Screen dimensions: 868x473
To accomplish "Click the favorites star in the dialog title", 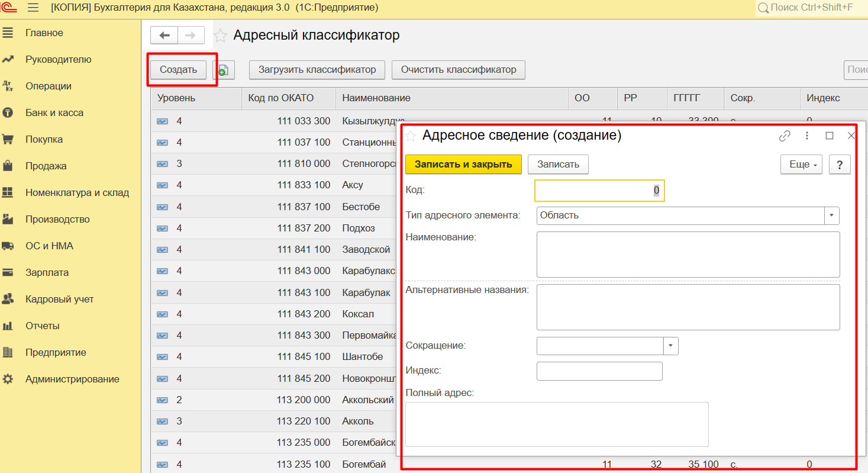I will pyautogui.click(x=411, y=136).
